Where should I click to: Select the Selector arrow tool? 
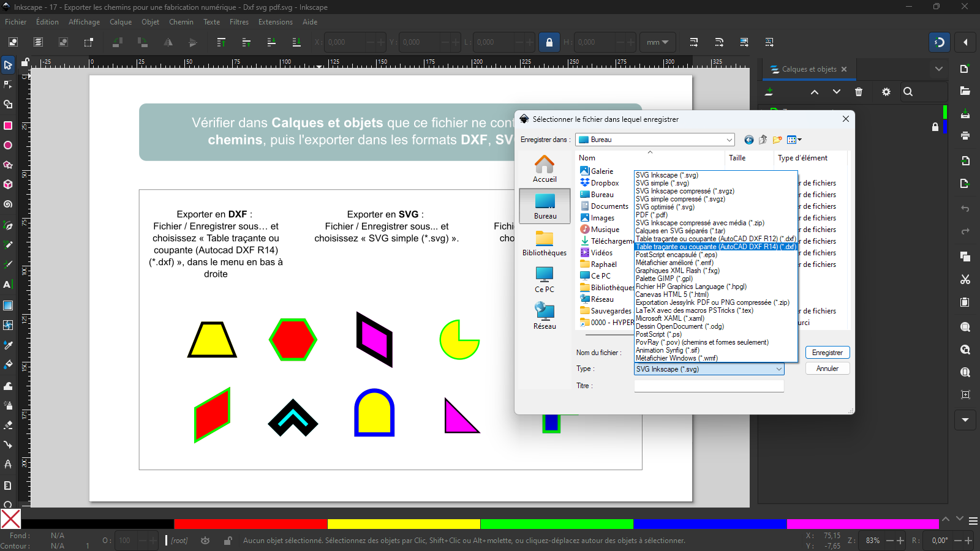[x=8, y=65]
